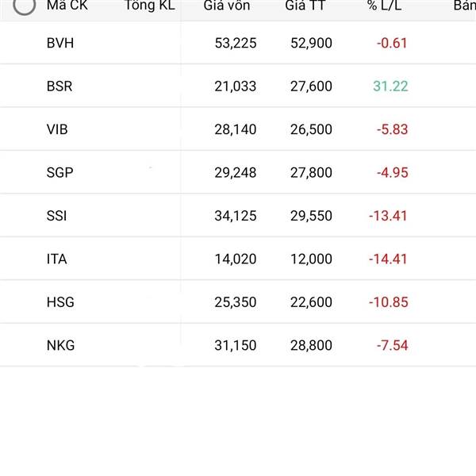Click ITA market price 12,000

tap(311, 259)
